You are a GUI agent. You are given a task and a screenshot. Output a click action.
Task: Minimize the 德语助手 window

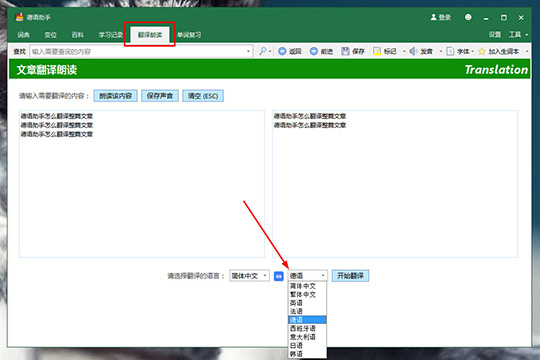(x=486, y=18)
